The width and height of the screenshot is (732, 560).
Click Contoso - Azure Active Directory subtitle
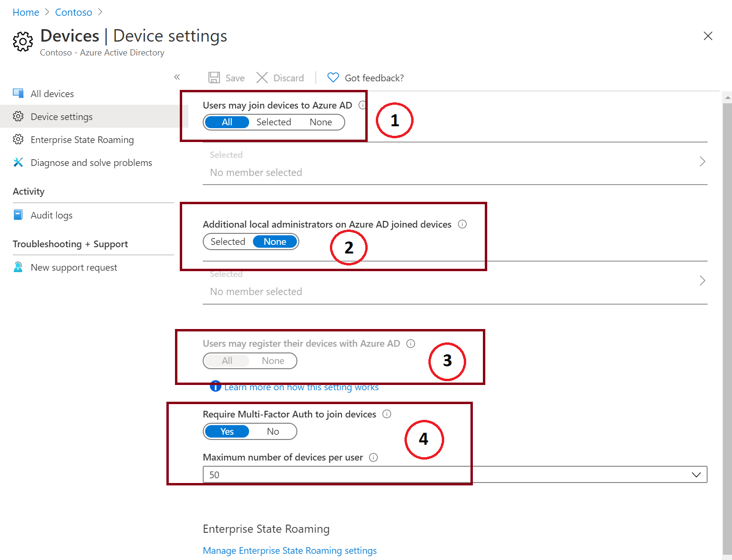coord(102,53)
